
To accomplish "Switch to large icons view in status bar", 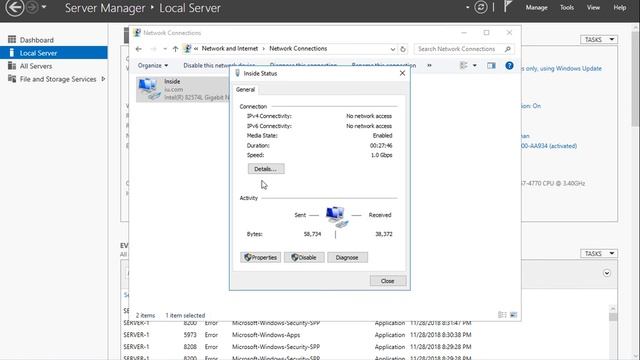I will click(513, 315).
